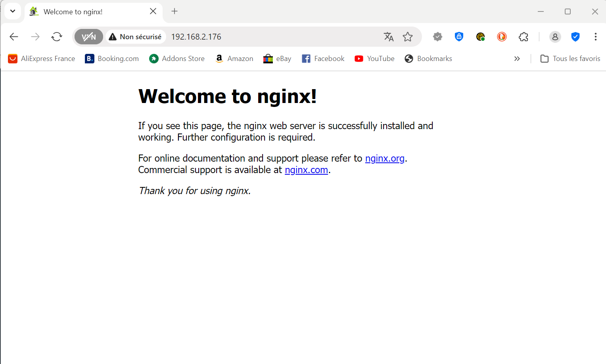
Task: Follow the nginx.org documentation link
Action: (x=385, y=158)
